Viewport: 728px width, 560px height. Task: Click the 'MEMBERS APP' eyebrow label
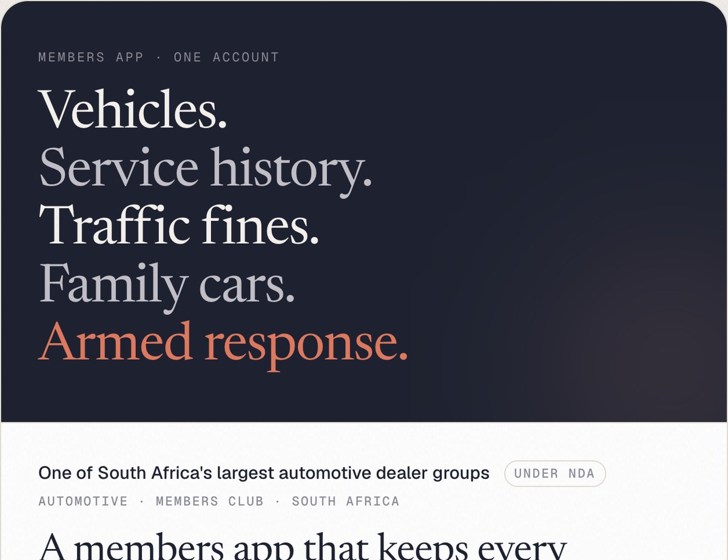(91, 57)
